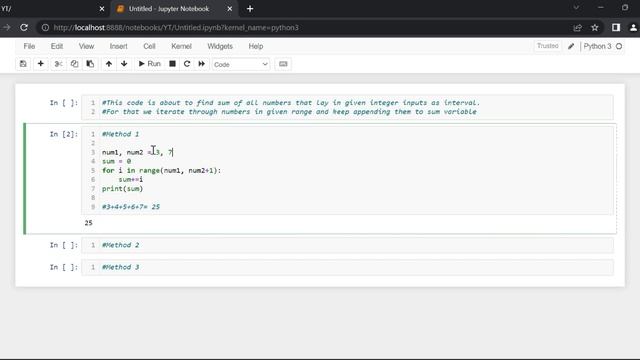Toggle the browser side panel icon
The width and height of the screenshot is (640, 360).
[x=616, y=27]
